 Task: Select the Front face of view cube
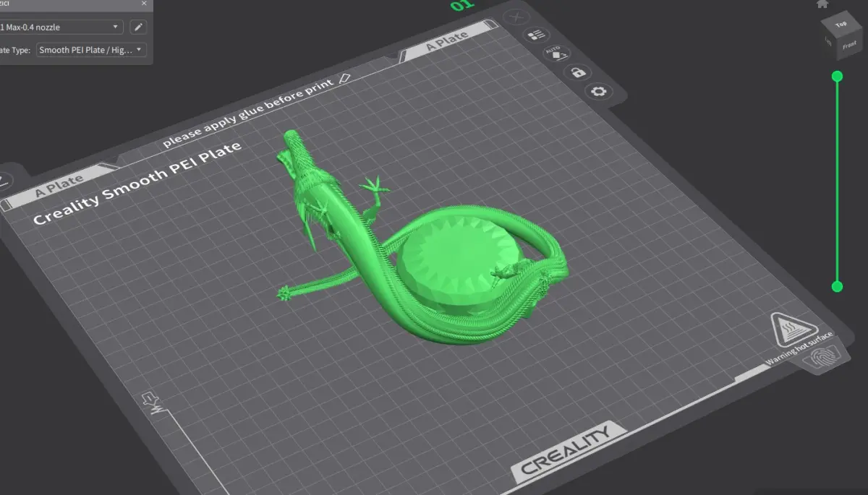click(x=849, y=46)
